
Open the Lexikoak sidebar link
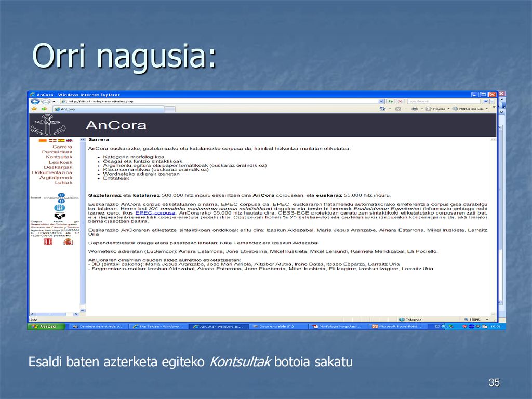pos(61,162)
